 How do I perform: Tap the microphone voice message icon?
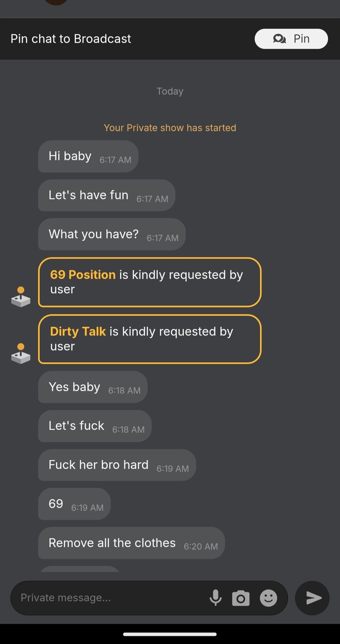click(216, 598)
